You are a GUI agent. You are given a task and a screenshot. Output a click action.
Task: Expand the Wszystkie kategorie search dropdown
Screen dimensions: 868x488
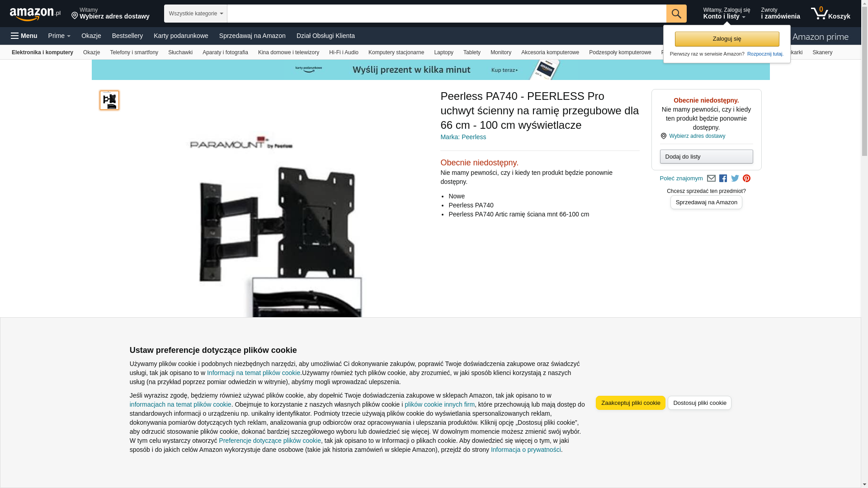tap(196, 14)
